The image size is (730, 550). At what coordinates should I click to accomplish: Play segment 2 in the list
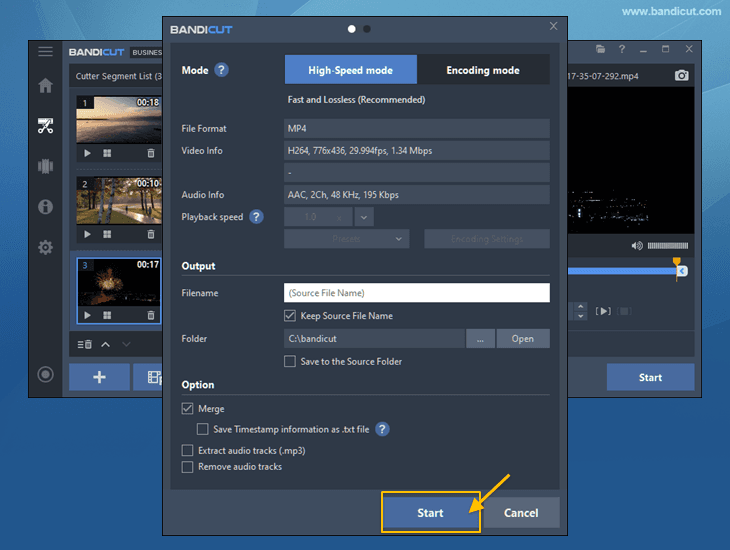click(87, 234)
